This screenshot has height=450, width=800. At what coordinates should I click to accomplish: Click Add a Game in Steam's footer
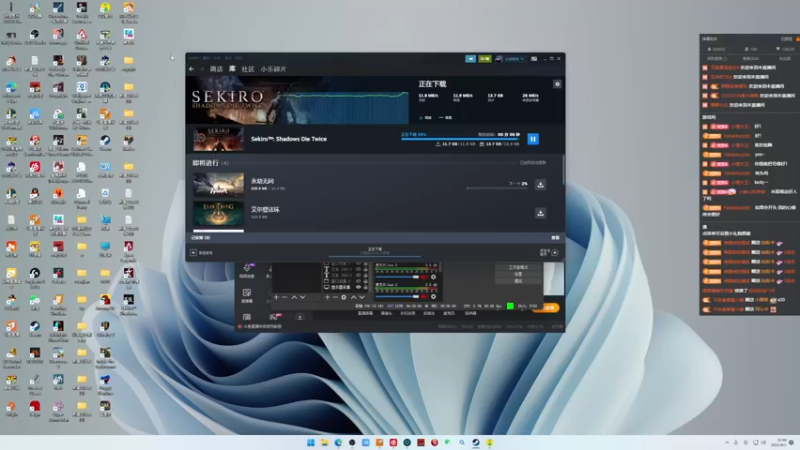pos(202,253)
